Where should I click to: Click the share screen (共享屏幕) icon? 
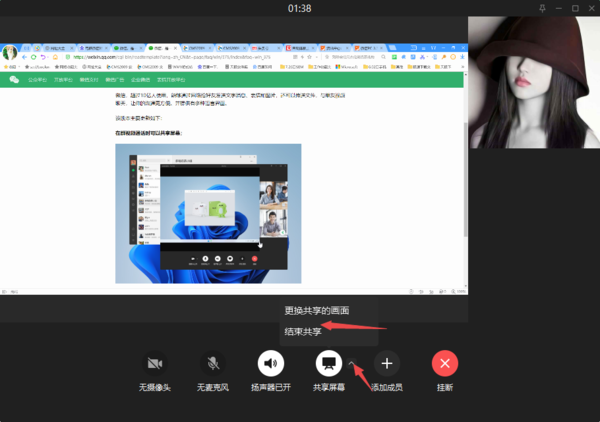pyautogui.click(x=329, y=363)
